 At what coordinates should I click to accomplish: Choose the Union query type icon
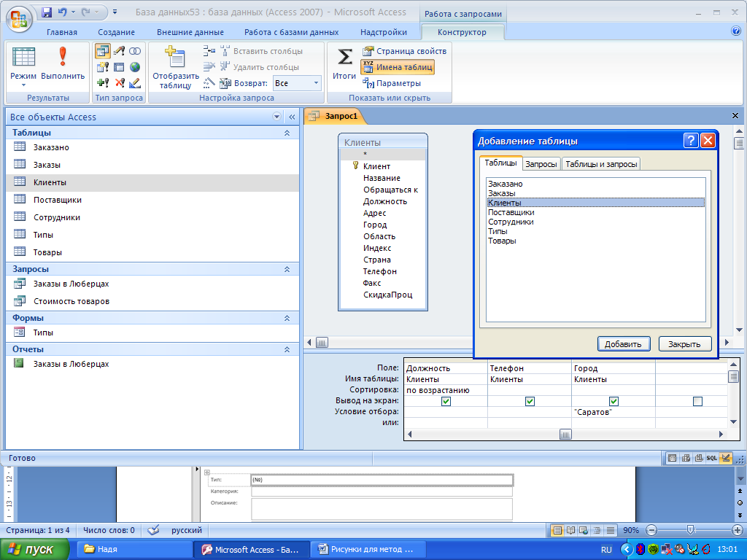tap(135, 51)
